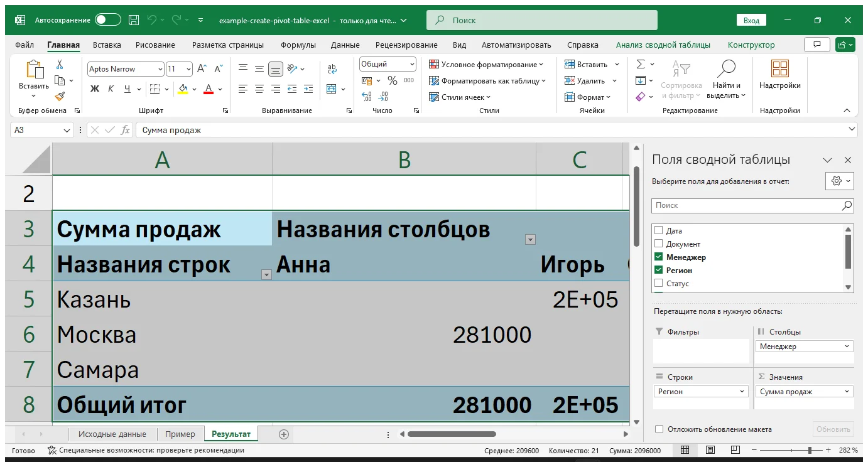Click the decrease indent icon
Image resolution: width=868 pixels, height=462 pixels.
tap(291, 89)
